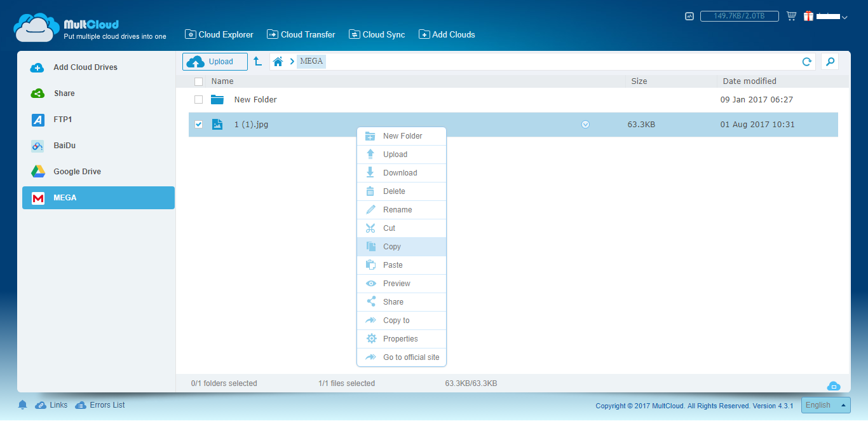Screen dimensions: 868x421
Task: Check the New Folder checkbox
Action: click(199, 100)
